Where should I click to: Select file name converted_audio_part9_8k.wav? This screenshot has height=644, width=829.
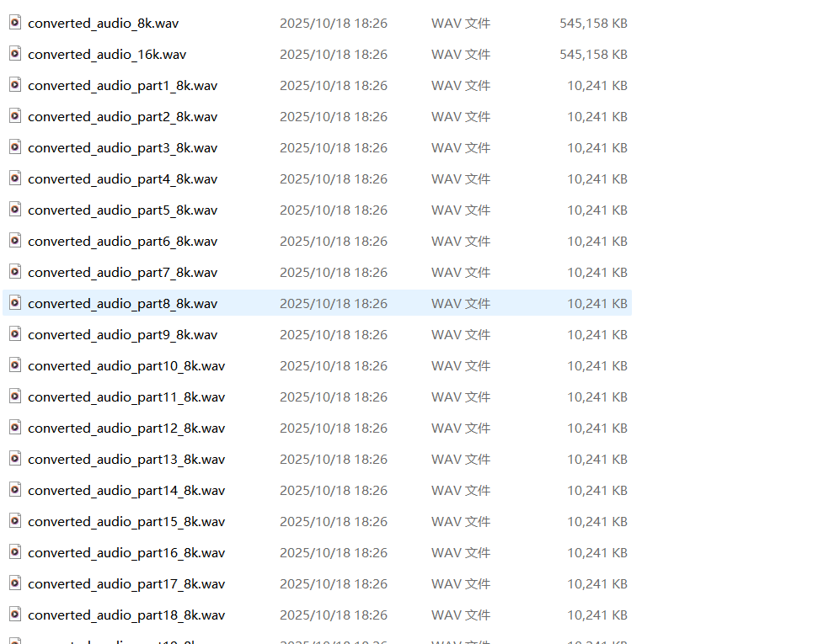(x=122, y=335)
